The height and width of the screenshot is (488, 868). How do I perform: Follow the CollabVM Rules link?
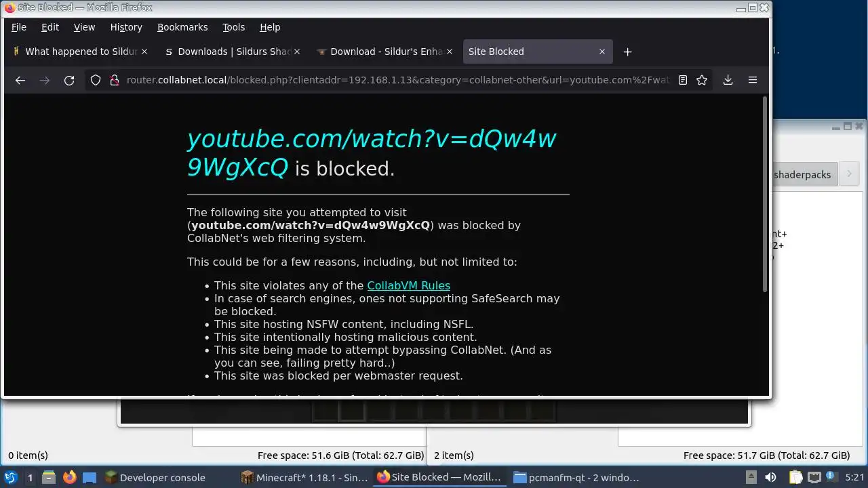pyautogui.click(x=408, y=285)
